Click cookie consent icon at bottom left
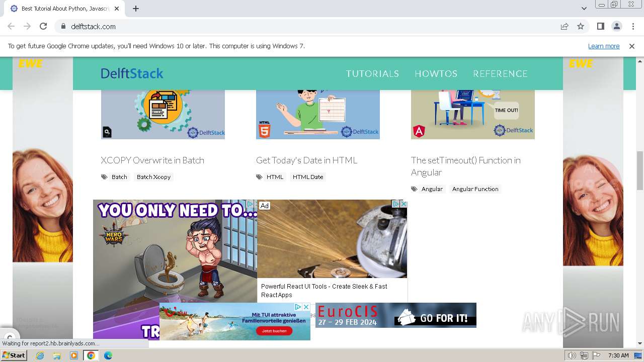The height and width of the screenshot is (362, 644). 10,337
